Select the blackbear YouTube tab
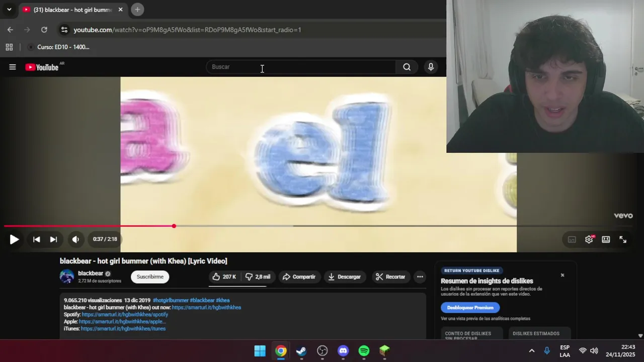This screenshot has height=362, width=644. [73, 10]
